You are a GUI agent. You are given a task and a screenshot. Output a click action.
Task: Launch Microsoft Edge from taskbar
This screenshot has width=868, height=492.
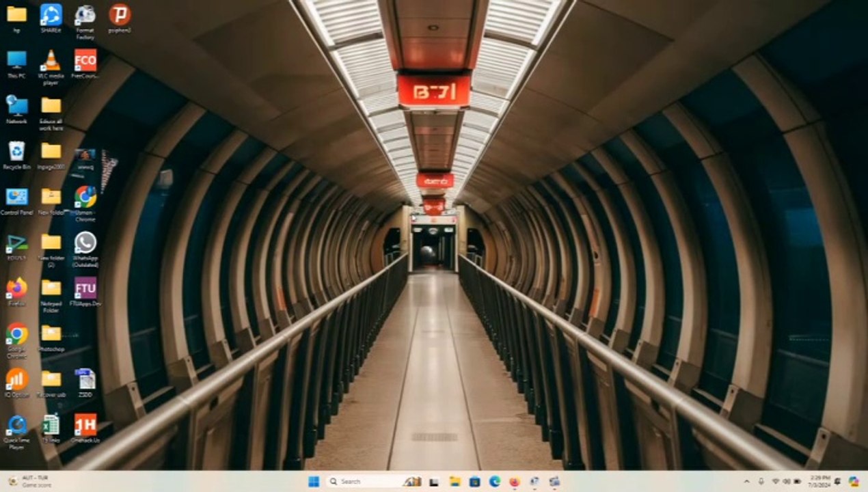pyautogui.click(x=494, y=481)
